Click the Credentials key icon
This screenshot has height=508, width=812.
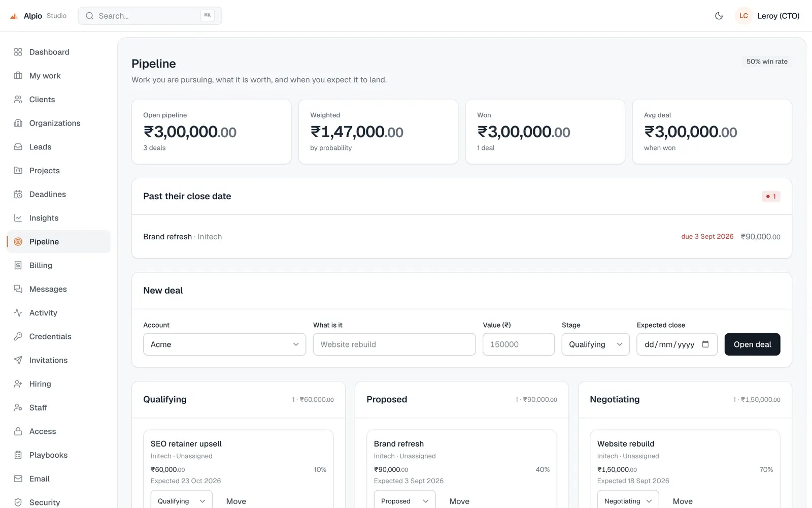tap(18, 336)
